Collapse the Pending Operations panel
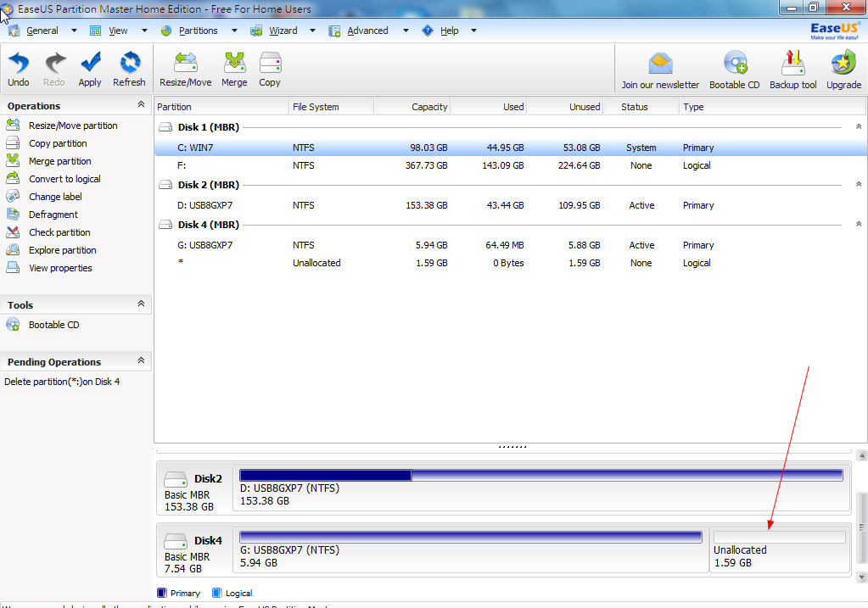Image resolution: width=868 pixels, height=608 pixels. 141,360
